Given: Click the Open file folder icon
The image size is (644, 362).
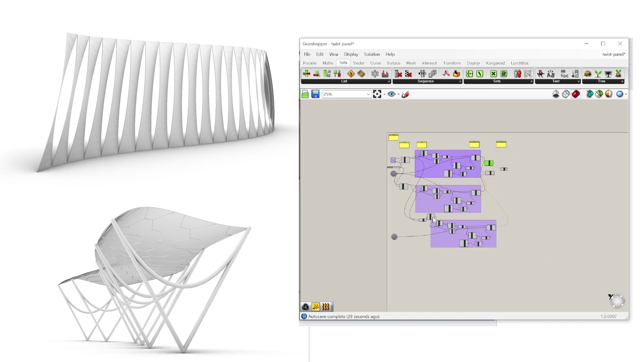Looking at the screenshot, I should click(305, 94).
